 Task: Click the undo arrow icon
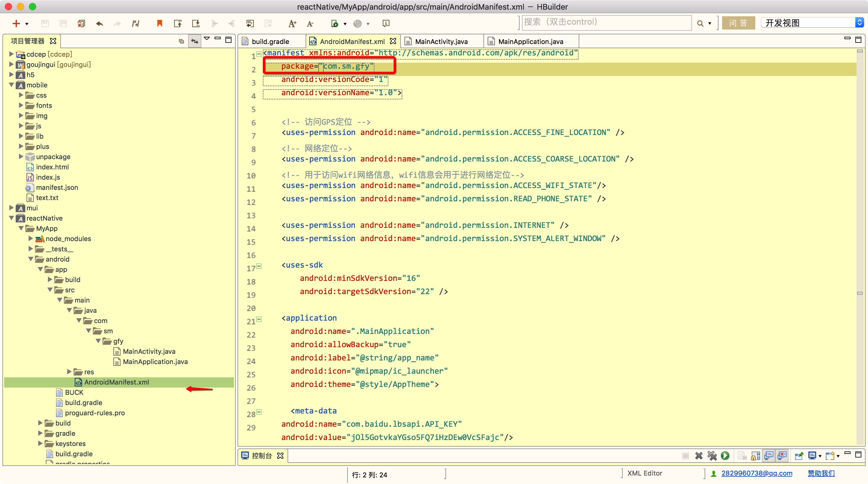coord(99,23)
